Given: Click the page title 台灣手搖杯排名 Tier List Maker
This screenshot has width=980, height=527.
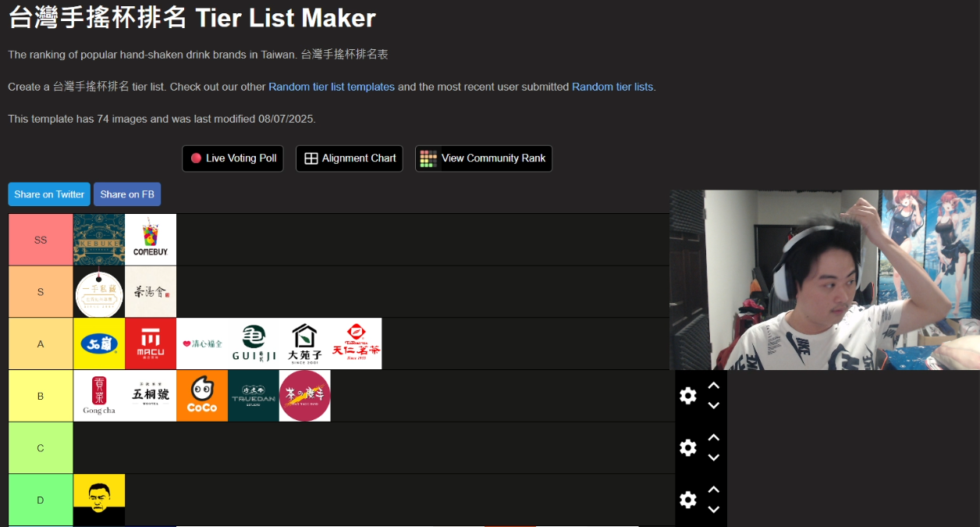Looking at the screenshot, I should [x=192, y=17].
